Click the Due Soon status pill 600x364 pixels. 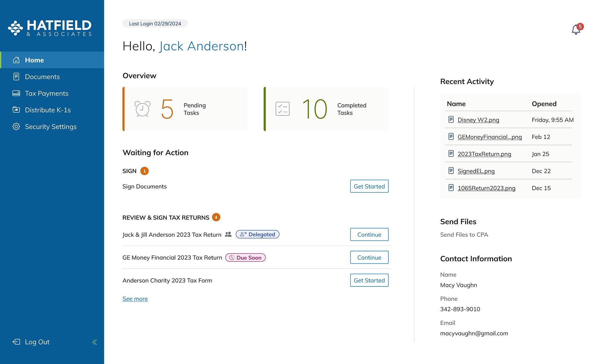click(245, 257)
